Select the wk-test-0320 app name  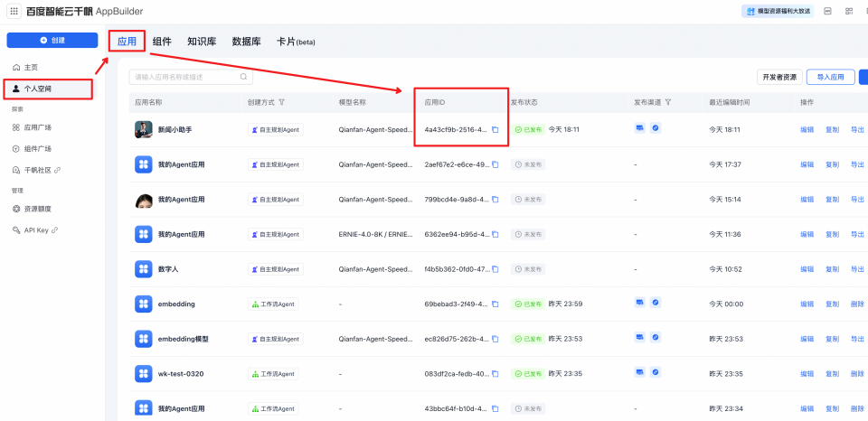point(181,374)
